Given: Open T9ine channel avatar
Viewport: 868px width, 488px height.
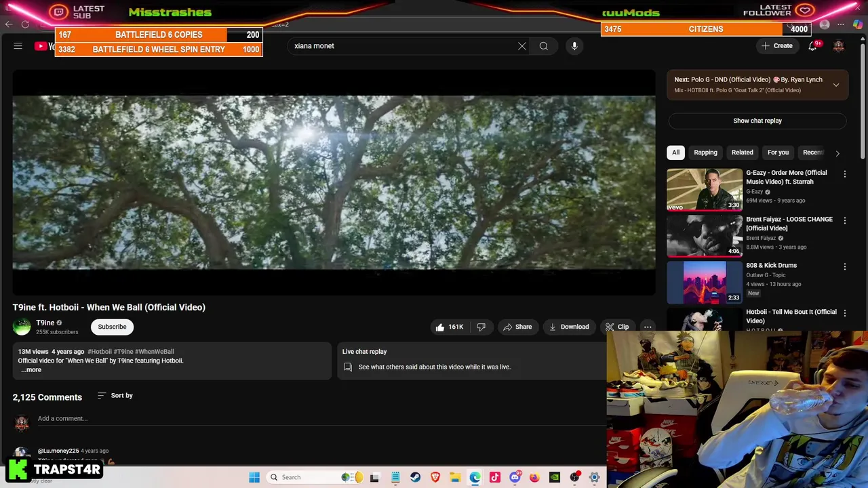Looking at the screenshot, I should [22, 327].
